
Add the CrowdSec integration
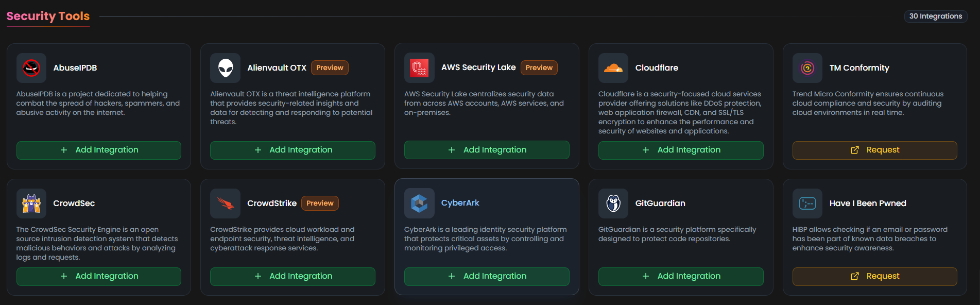pos(99,276)
